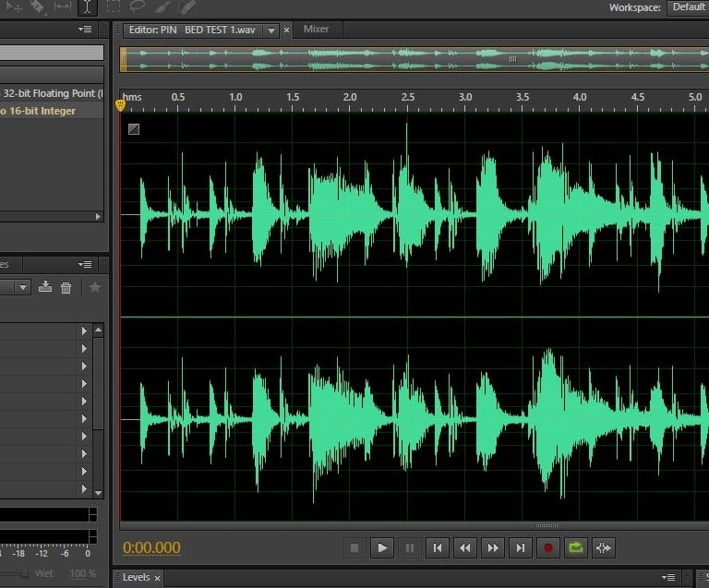Move playhead to previous marker
The image size is (709, 588).
[438, 547]
